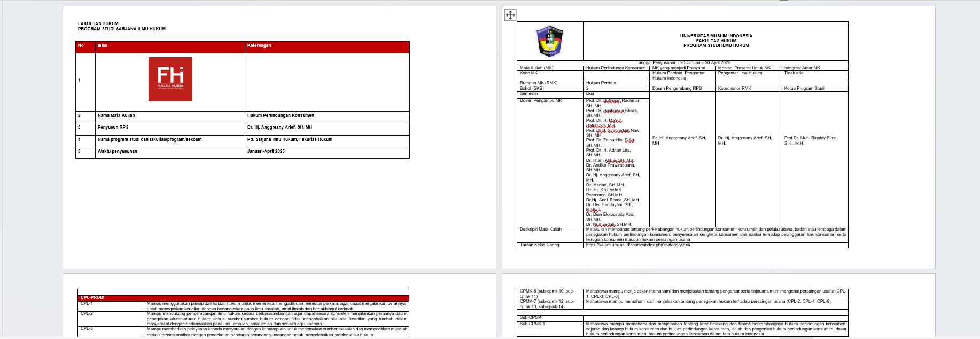Click the 'Bobot (SKS)' label
980x339 pixels.
[x=532, y=89]
